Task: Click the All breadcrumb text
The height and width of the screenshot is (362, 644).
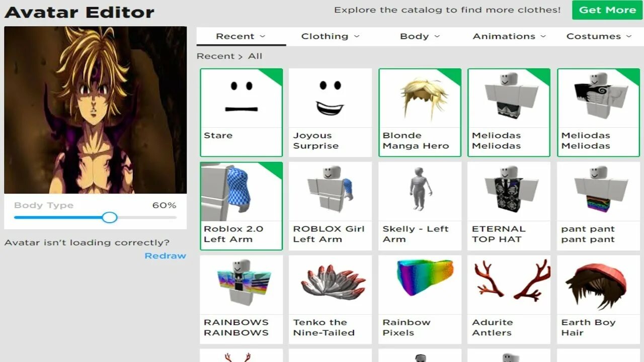Action: pyautogui.click(x=255, y=56)
